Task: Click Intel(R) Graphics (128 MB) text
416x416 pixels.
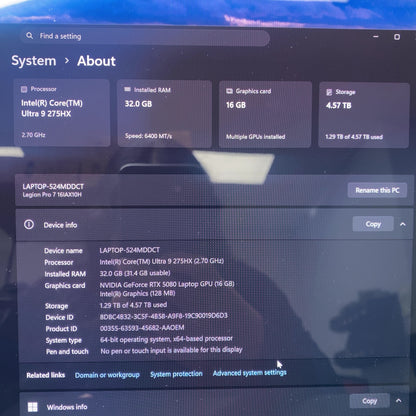Action: click(x=137, y=294)
